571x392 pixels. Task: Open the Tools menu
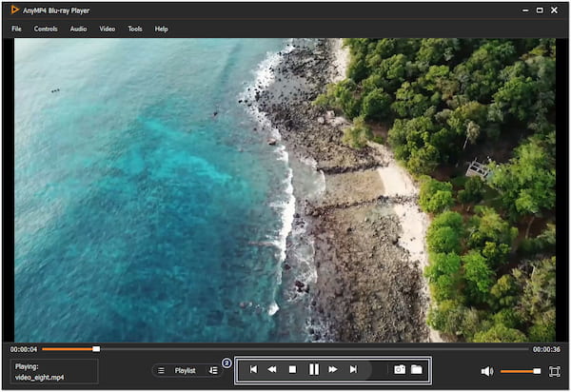(135, 29)
